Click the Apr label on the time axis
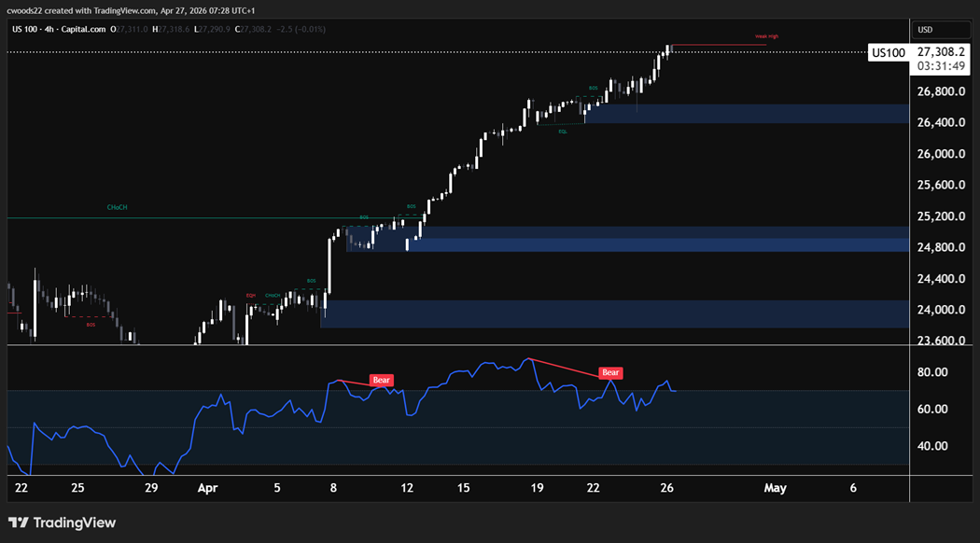The width and height of the screenshot is (980, 543). click(x=207, y=487)
